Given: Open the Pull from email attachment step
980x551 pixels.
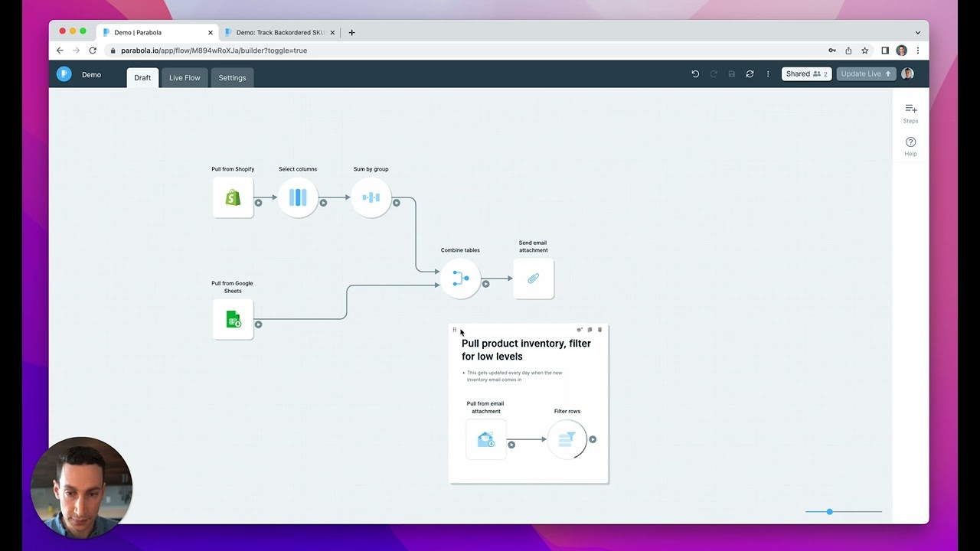Looking at the screenshot, I should 485,439.
